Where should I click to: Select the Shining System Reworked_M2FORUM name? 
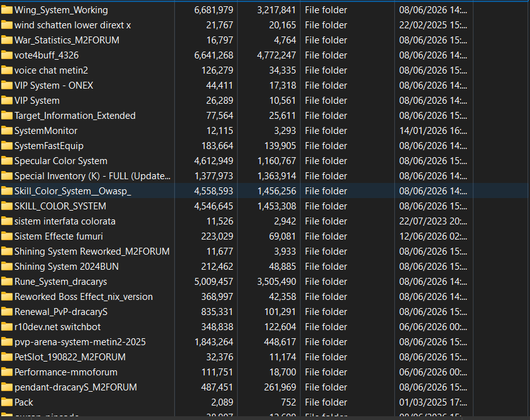92,251
